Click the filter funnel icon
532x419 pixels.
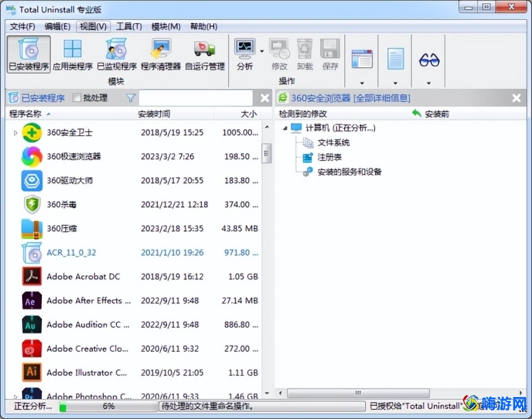click(130, 98)
